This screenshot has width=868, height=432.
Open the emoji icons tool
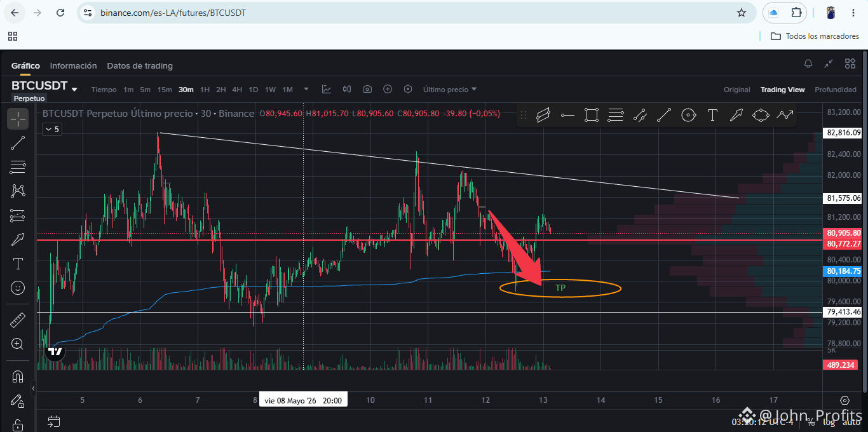click(18, 288)
